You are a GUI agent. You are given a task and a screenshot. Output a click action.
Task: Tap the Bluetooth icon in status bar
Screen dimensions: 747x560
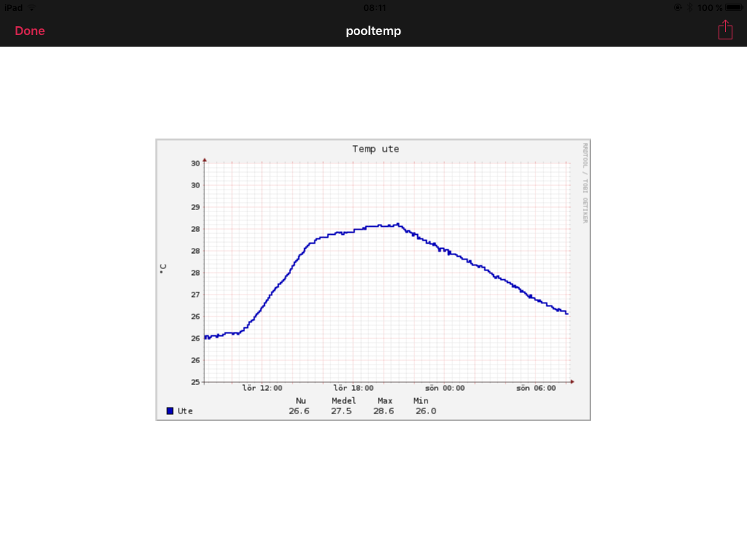coord(689,7)
